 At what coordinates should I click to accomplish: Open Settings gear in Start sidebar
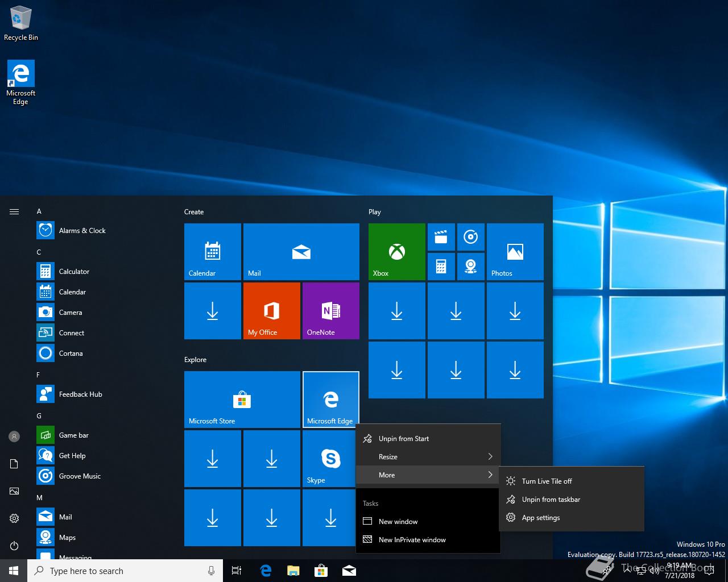click(14, 518)
